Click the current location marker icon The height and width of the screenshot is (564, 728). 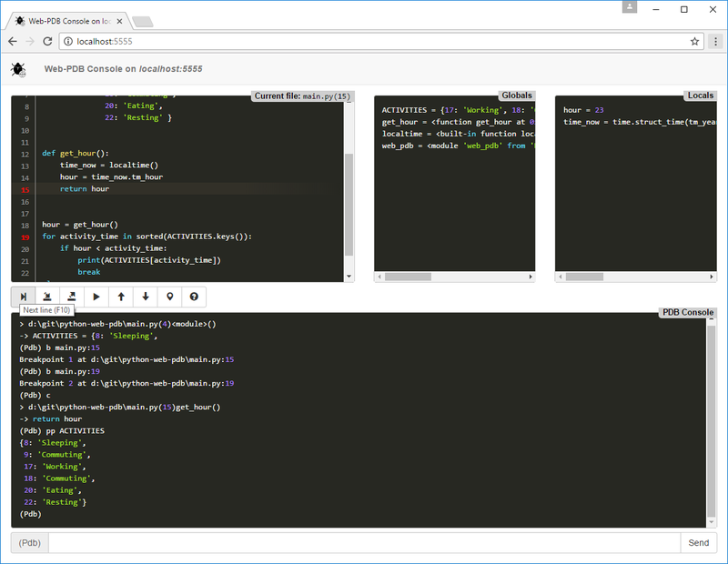(x=170, y=297)
